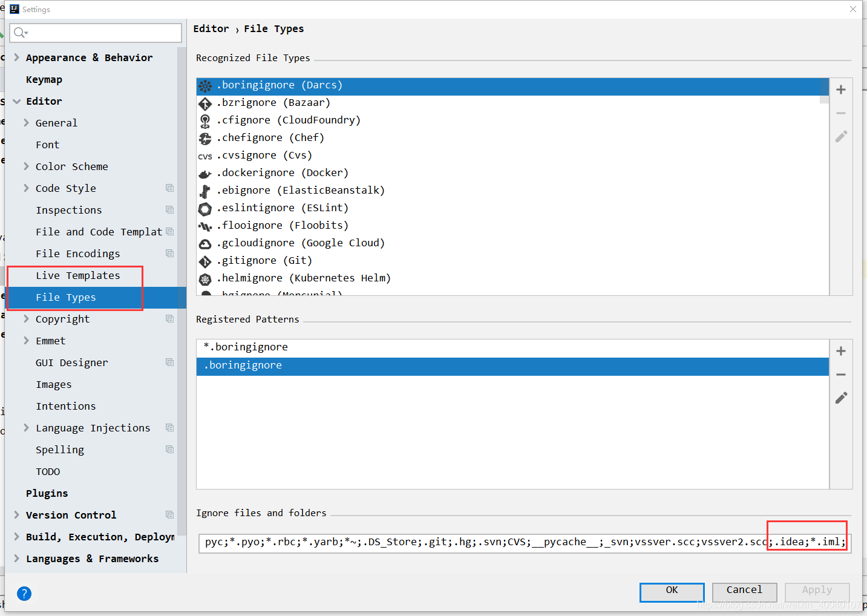The height and width of the screenshot is (616, 867).
Task: Open Font settings
Action: [47, 145]
